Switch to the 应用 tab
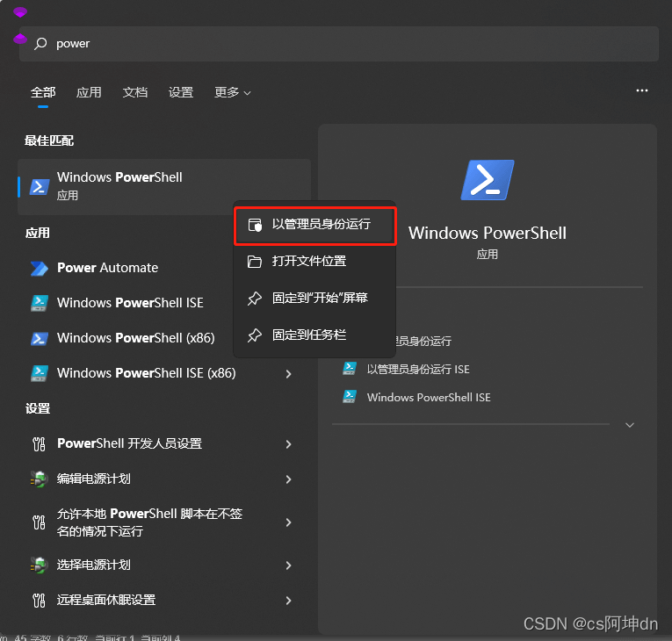672x641 pixels. click(x=89, y=92)
